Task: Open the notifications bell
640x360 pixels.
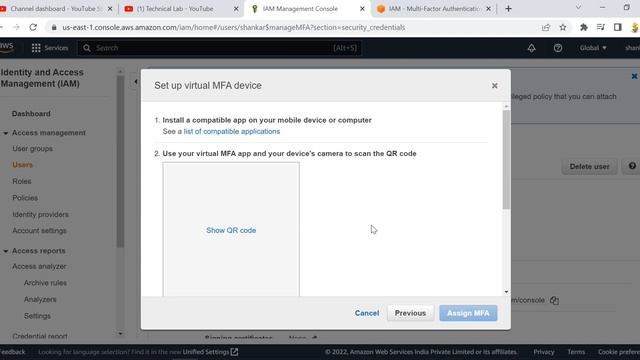Action: click(531, 48)
